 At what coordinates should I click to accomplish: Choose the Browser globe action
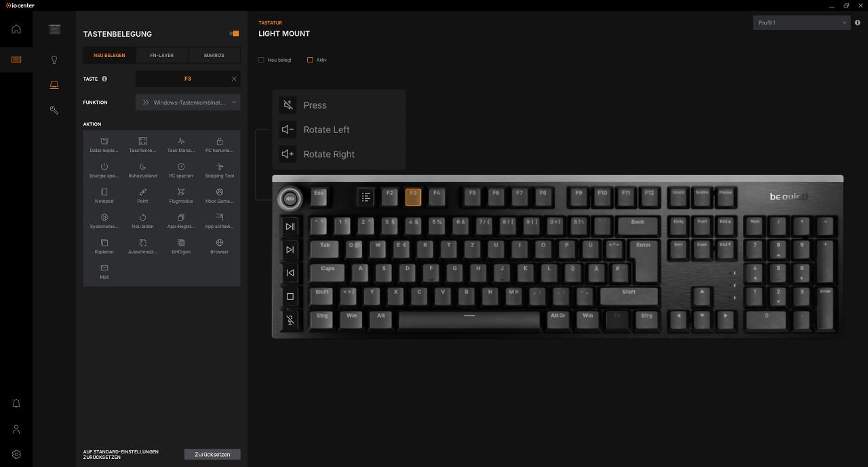(220, 242)
